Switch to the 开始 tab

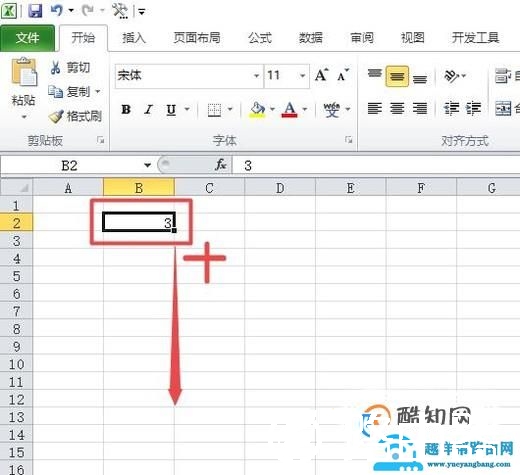click(83, 38)
